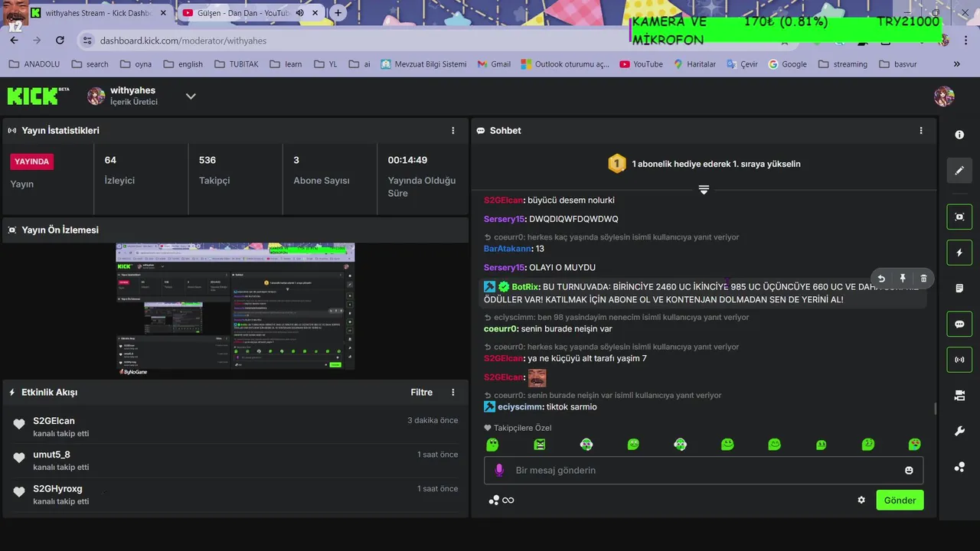Click the points infinity icon below chat
The height and width of the screenshot is (551, 980).
[501, 500]
